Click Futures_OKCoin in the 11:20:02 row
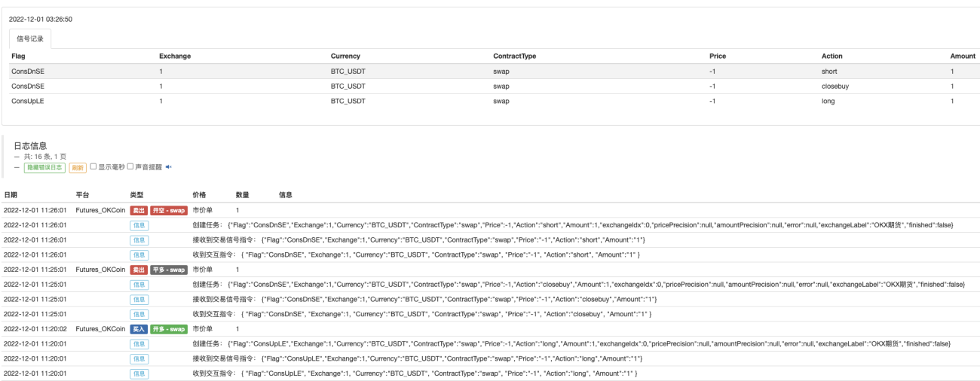 tap(100, 329)
